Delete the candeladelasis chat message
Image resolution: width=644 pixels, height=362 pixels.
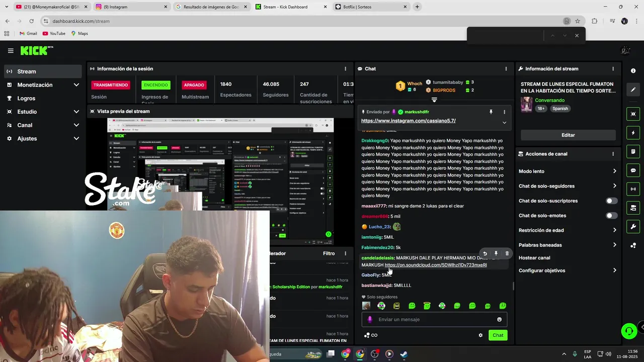(x=507, y=253)
